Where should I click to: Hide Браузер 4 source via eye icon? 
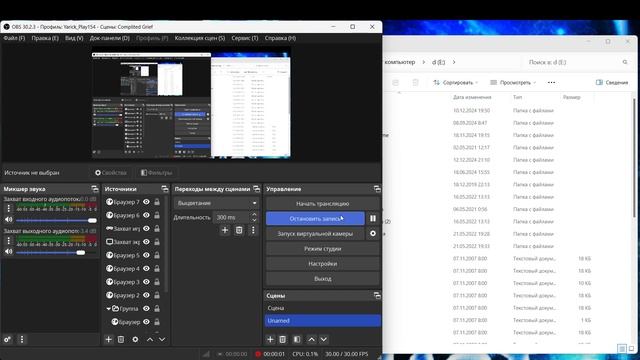click(146, 269)
